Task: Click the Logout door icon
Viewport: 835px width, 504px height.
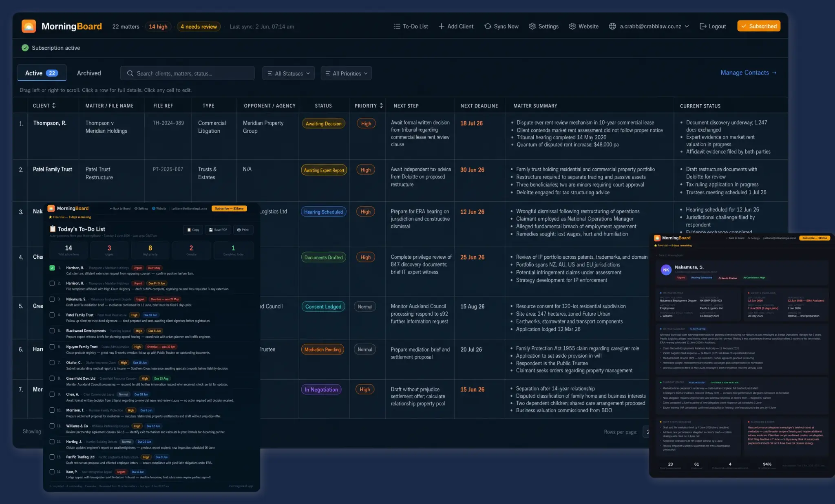Action: 703,26
